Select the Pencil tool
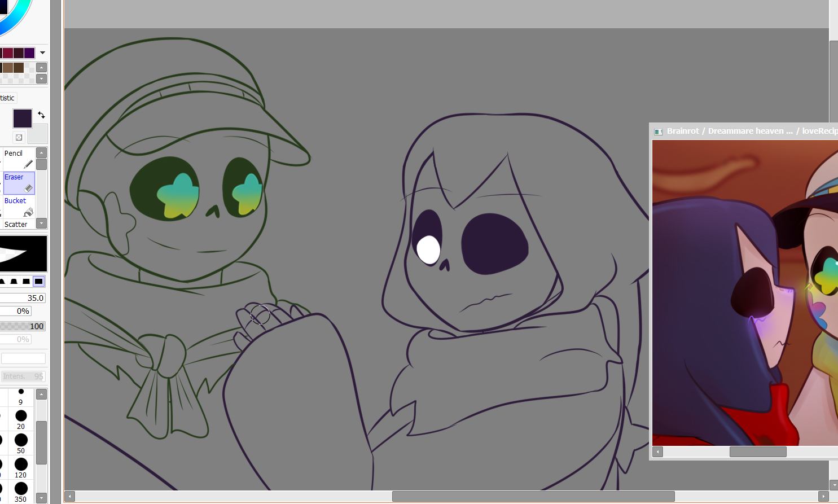 (x=19, y=159)
